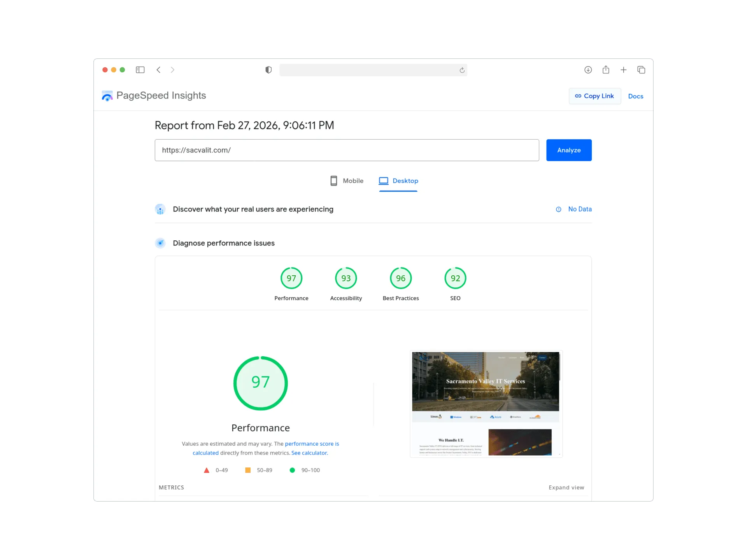Image resolution: width=747 pixels, height=560 pixels.
Task: Click the red triangle 0–49 legend marker
Action: point(207,470)
